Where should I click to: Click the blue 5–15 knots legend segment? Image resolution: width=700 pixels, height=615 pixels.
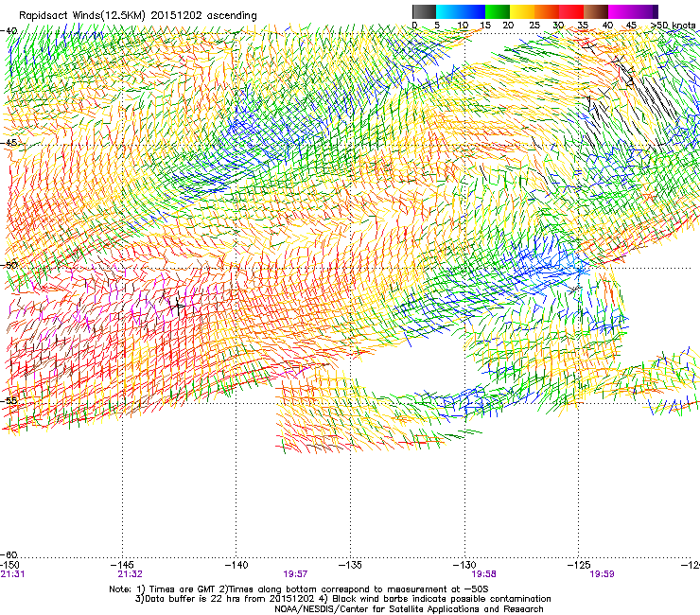coord(461,11)
